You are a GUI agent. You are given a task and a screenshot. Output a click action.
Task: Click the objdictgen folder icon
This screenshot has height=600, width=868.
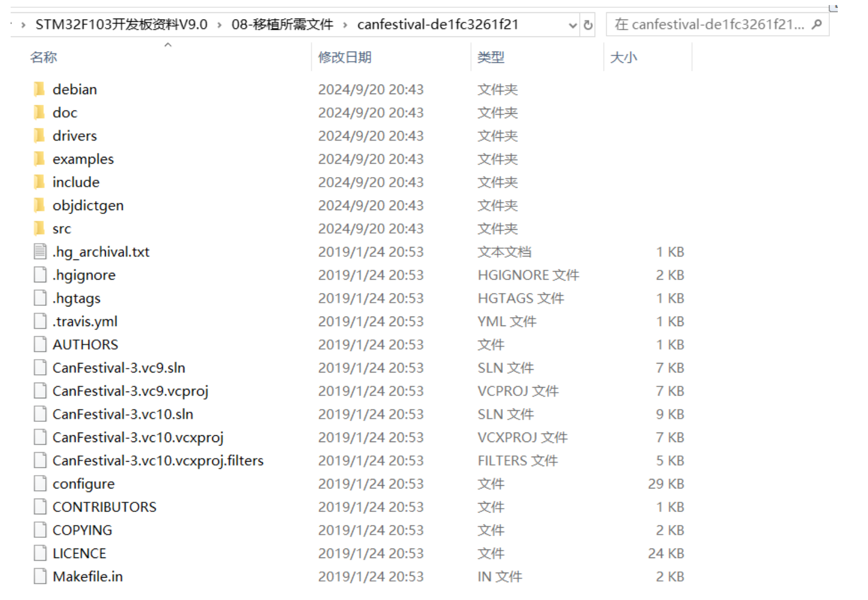[39, 206]
